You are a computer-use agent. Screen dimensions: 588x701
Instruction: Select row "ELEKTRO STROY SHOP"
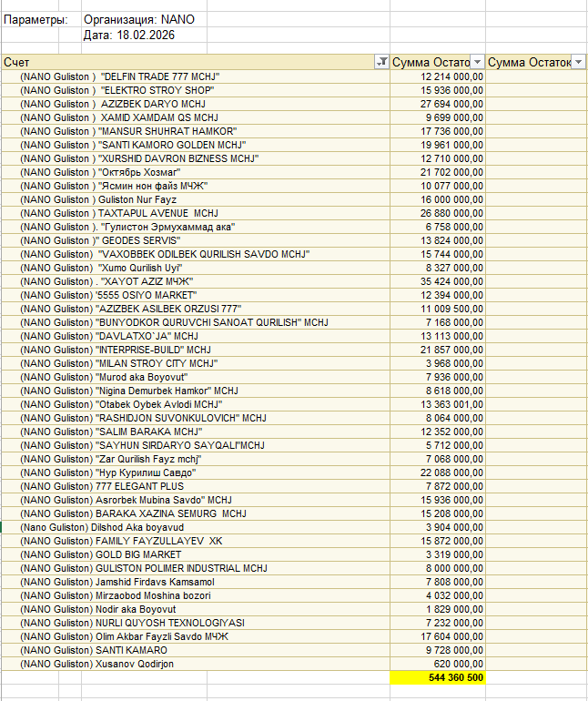[x=196, y=90]
